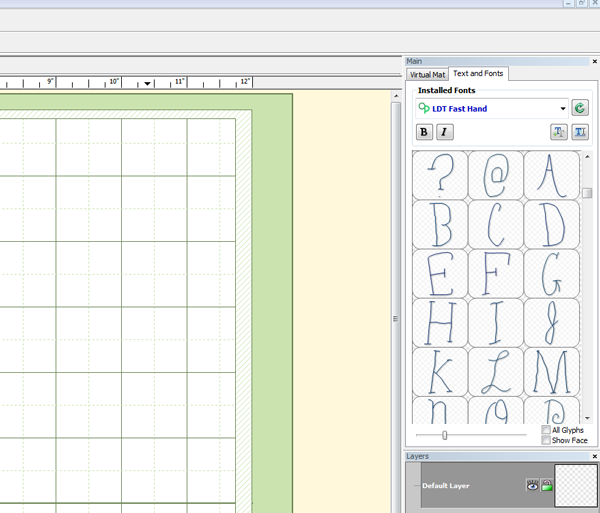Screen dimensions: 600x513
Task: Reload the installed fonts list
Action: pos(579,108)
